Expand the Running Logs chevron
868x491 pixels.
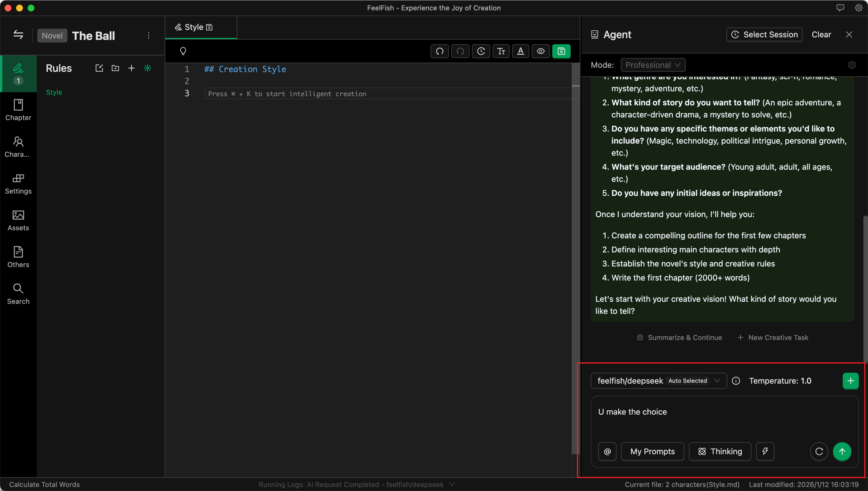tap(452, 484)
